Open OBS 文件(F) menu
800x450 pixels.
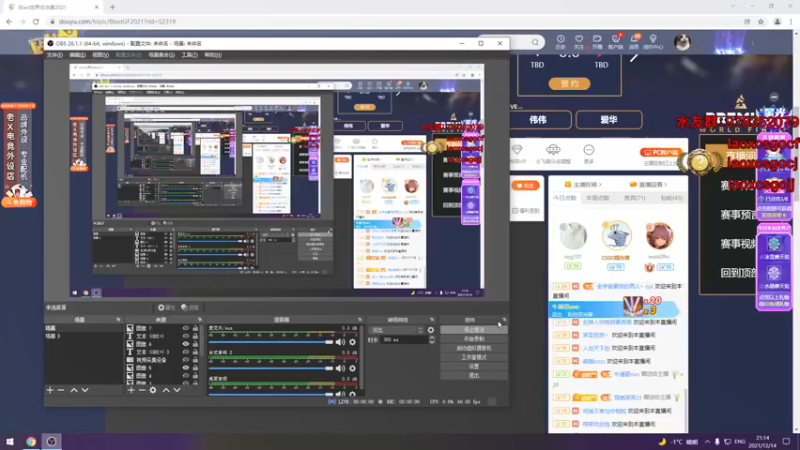tap(55, 55)
